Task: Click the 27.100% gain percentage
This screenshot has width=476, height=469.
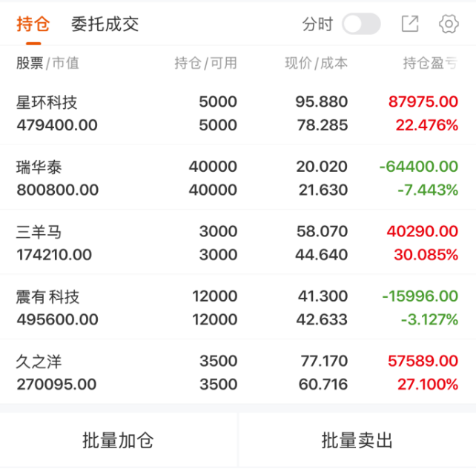Action: click(x=428, y=384)
